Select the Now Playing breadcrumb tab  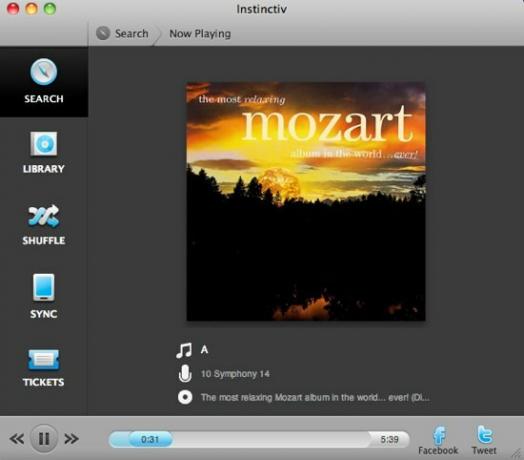pyautogui.click(x=200, y=34)
